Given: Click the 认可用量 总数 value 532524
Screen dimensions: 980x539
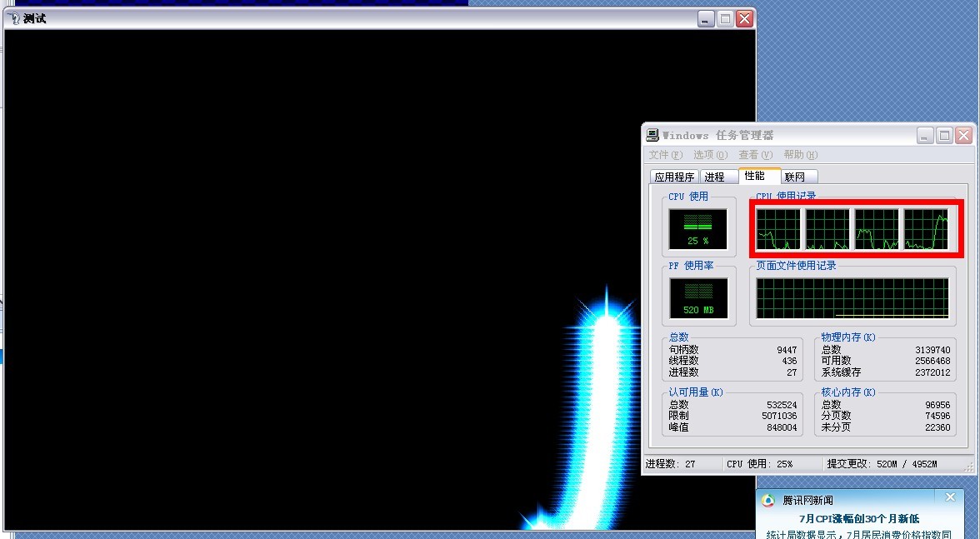Looking at the screenshot, I should tap(782, 405).
